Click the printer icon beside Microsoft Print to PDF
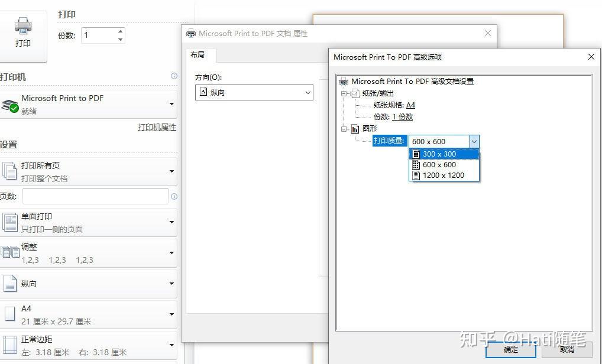This screenshot has height=364, width=602. point(9,103)
